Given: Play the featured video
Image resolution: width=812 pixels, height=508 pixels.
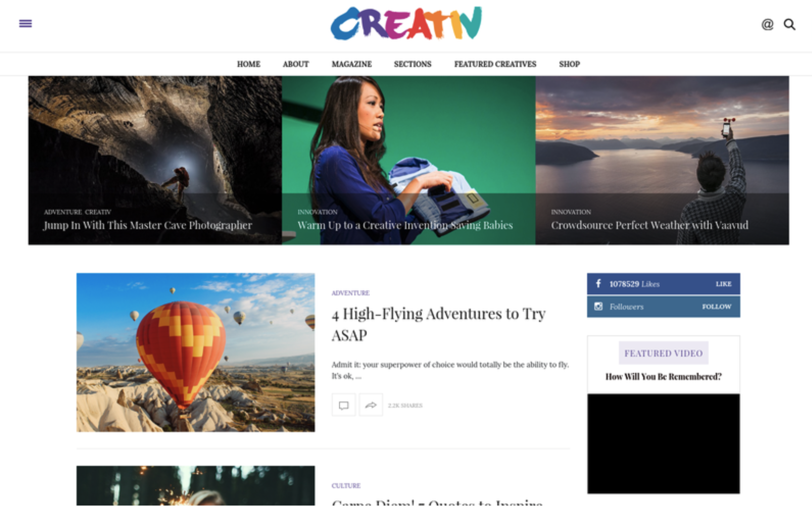Looking at the screenshot, I should (663, 444).
